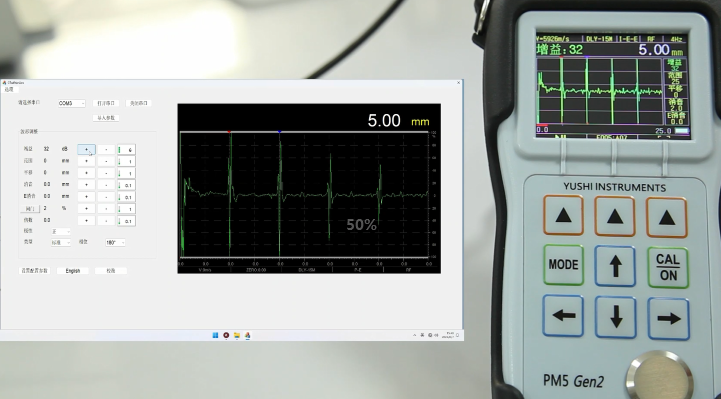
Task: Click the volume icon in system tray
Action: click(x=436, y=335)
